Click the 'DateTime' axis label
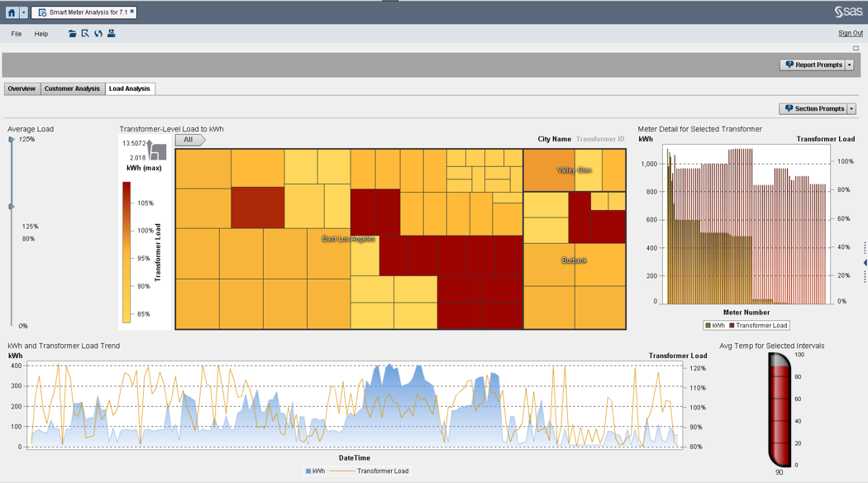 [x=355, y=458]
